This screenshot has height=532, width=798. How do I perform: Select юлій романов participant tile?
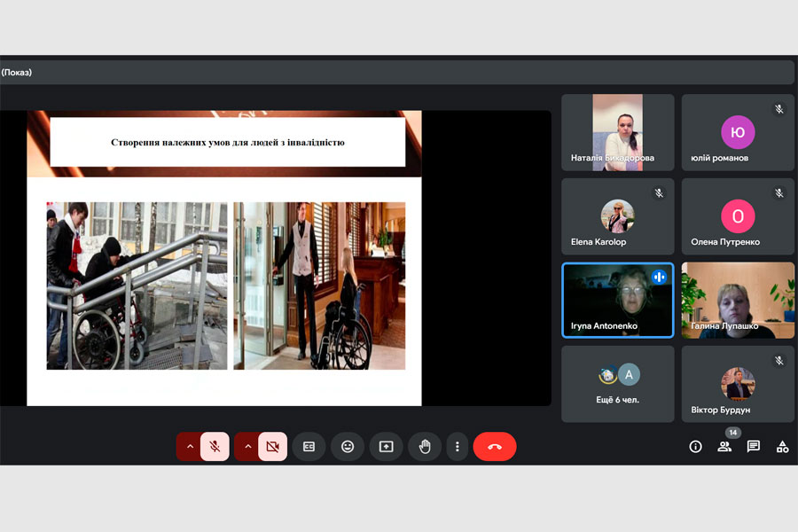(738, 132)
